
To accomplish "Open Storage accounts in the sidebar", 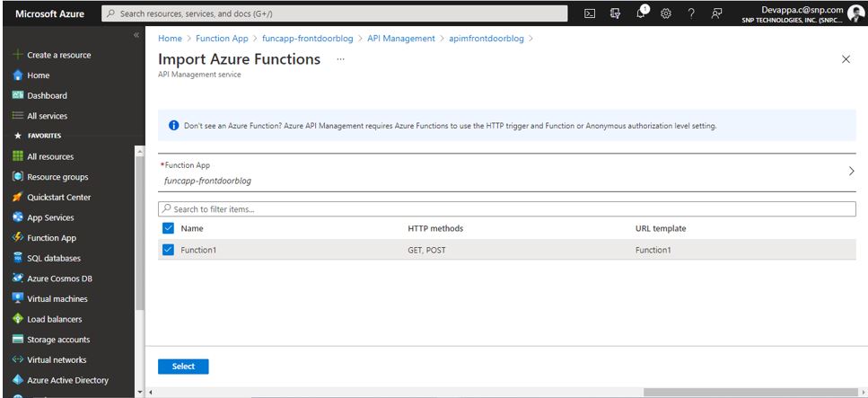I will tap(58, 340).
